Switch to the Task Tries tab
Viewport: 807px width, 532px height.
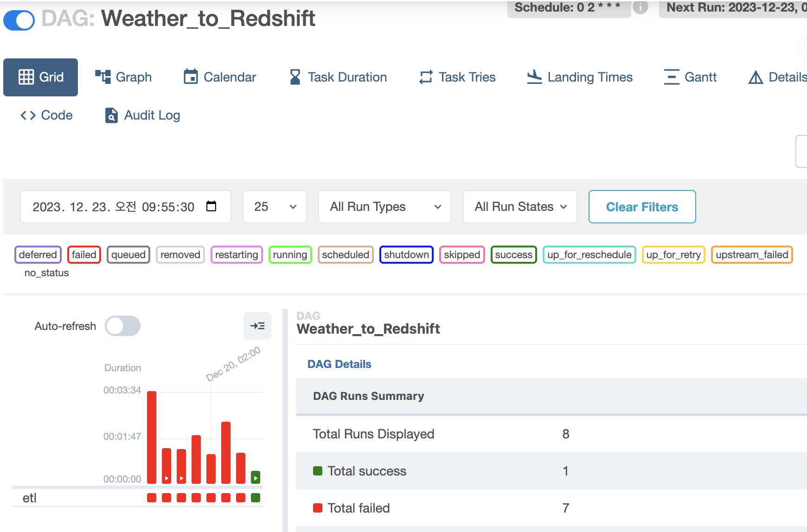pos(457,77)
